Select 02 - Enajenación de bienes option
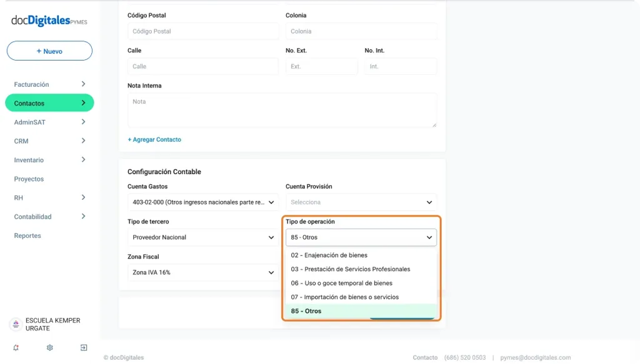 click(x=329, y=255)
